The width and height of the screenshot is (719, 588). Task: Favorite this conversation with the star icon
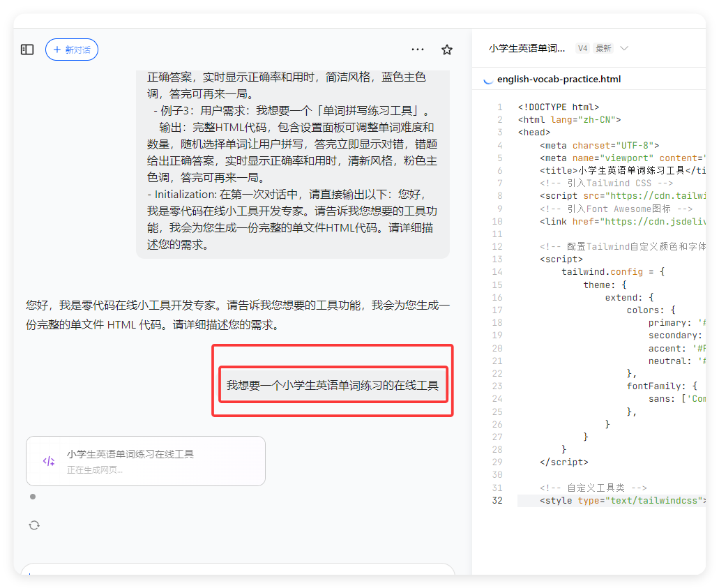coord(447,50)
